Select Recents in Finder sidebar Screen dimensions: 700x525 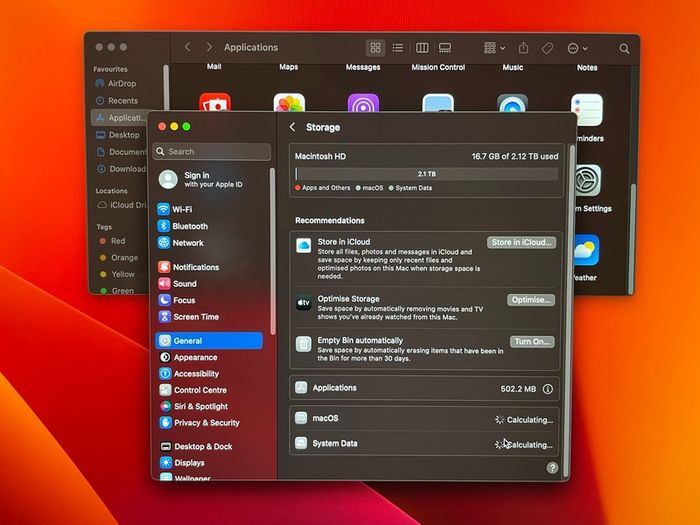pyautogui.click(x=117, y=100)
